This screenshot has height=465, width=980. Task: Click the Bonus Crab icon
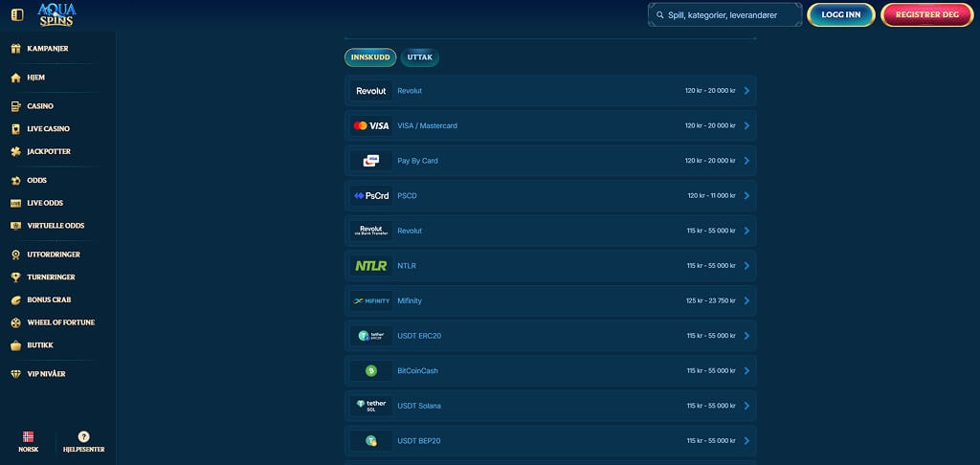(16, 300)
